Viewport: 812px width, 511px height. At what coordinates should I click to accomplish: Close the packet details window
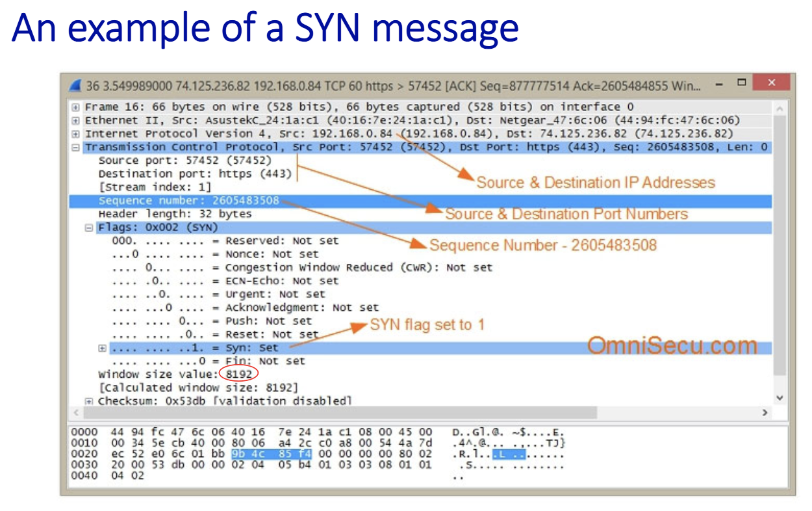click(771, 83)
